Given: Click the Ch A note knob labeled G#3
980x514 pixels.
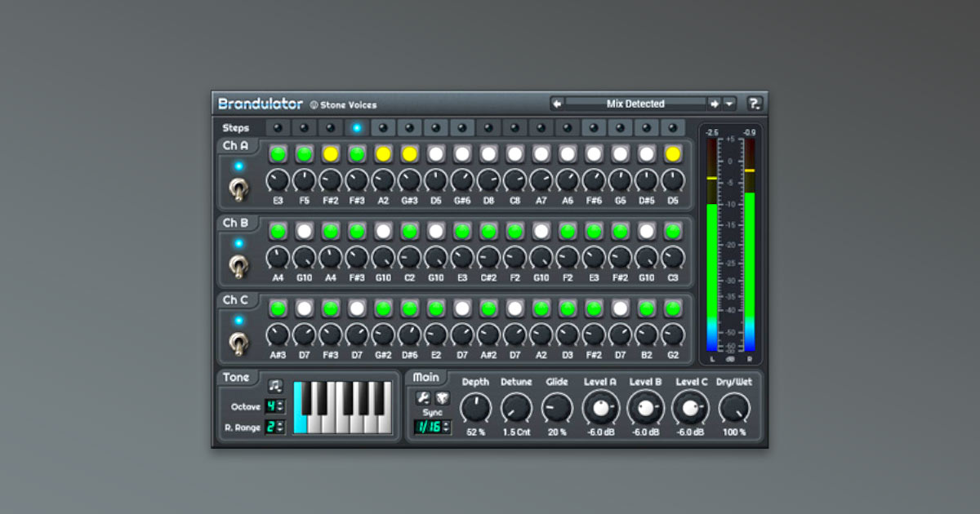Looking at the screenshot, I should 409,180.
